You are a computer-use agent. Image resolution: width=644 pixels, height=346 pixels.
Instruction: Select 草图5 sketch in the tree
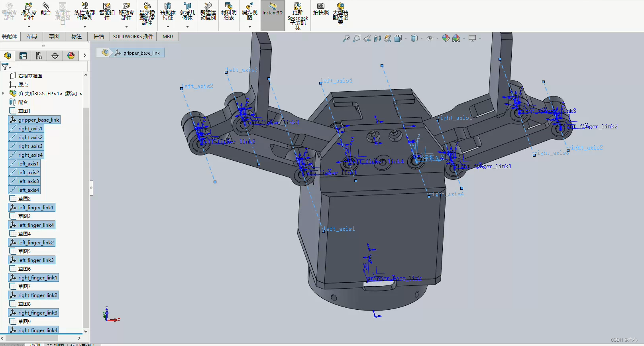tap(21, 251)
